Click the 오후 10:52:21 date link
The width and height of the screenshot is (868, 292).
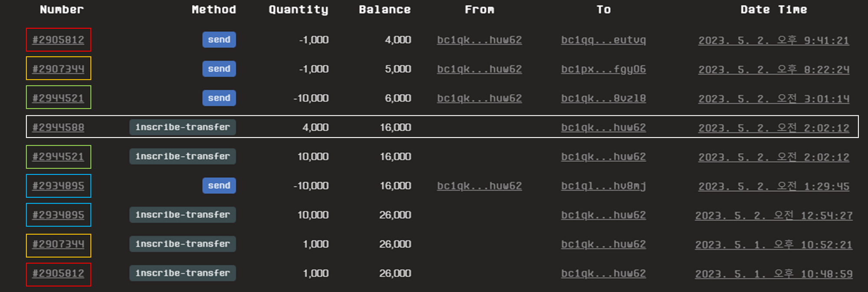click(x=773, y=245)
